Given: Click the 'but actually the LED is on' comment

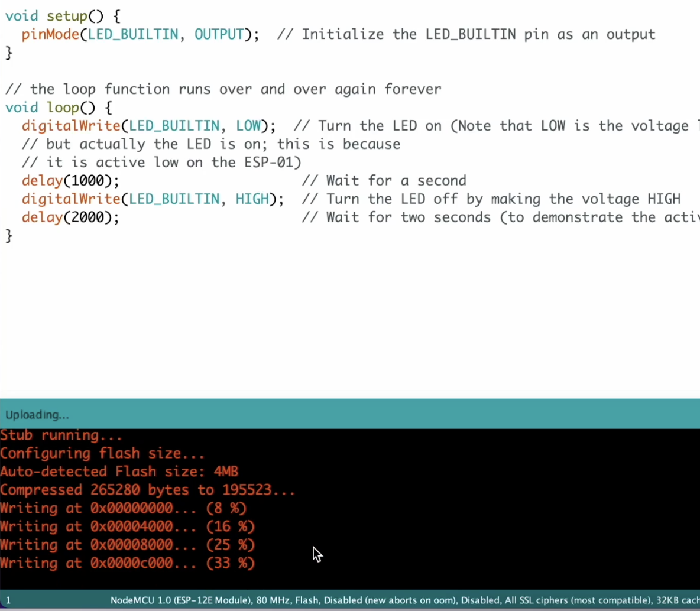Looking at the screenshot, I should pos(210,144).
